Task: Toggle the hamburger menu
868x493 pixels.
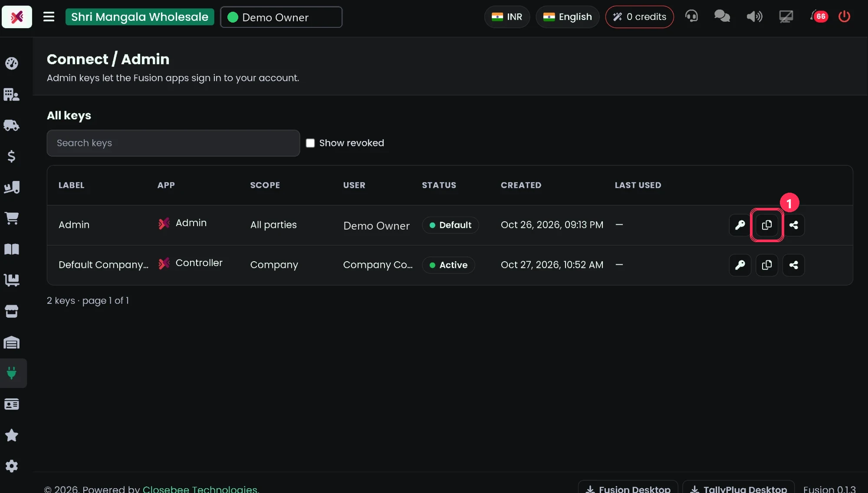Action: click(49, 17)
